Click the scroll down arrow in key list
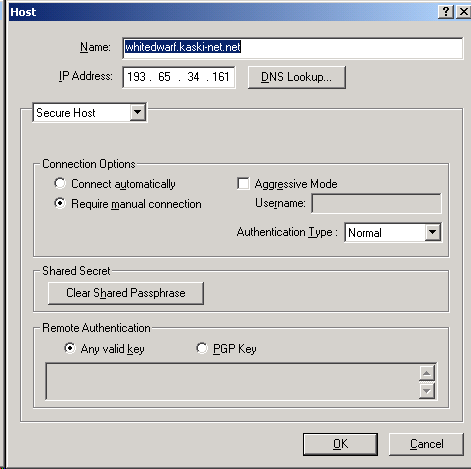The width and height of the screenshot is (471, 469). [427, 391]
